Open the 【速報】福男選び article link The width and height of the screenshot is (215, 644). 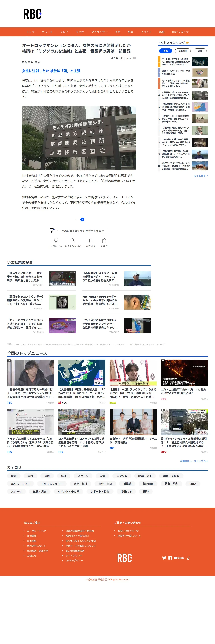(x=133, y=393)
